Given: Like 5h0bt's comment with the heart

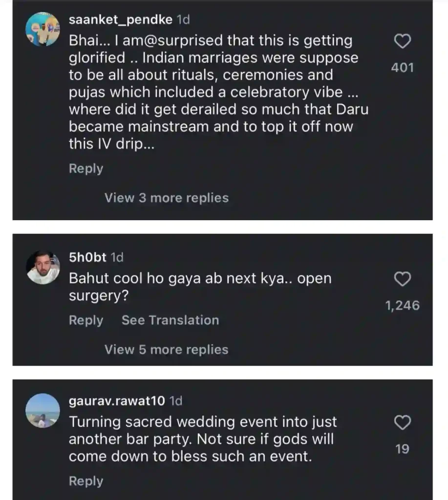Looking at the screenshot, I should coord(402,280).
